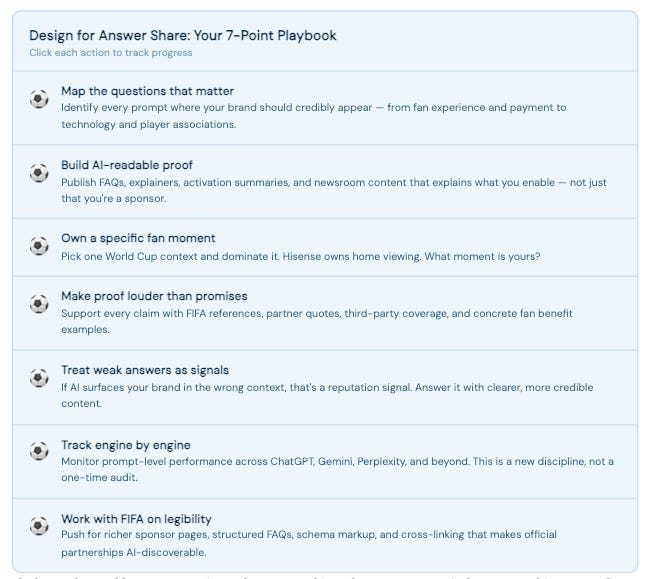
Task: Click 'Click each action to track progress' subtitle
Action: click(x=111, y=53)
